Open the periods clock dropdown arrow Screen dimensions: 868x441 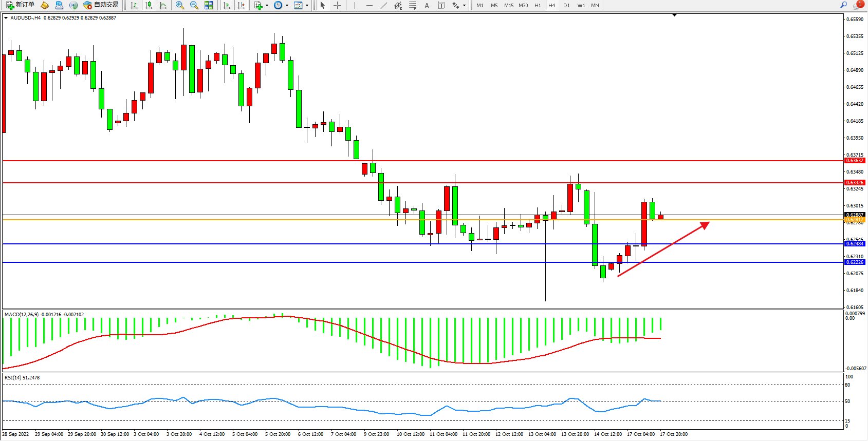(287, 6)
